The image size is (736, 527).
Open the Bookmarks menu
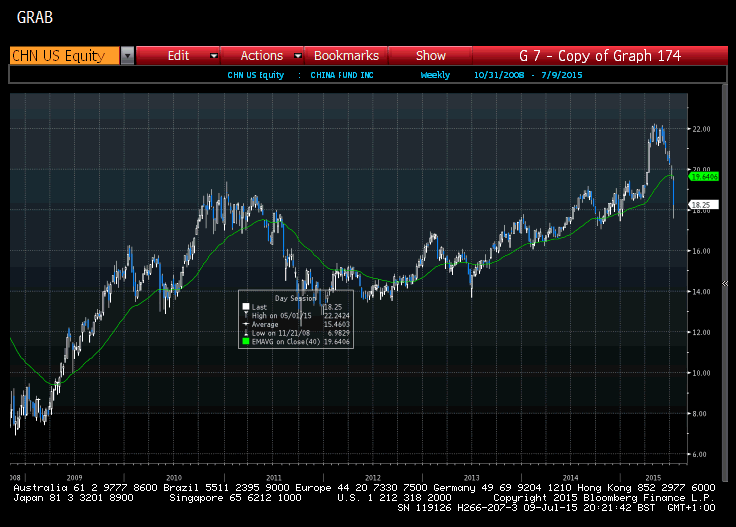(x=346, y=56)
